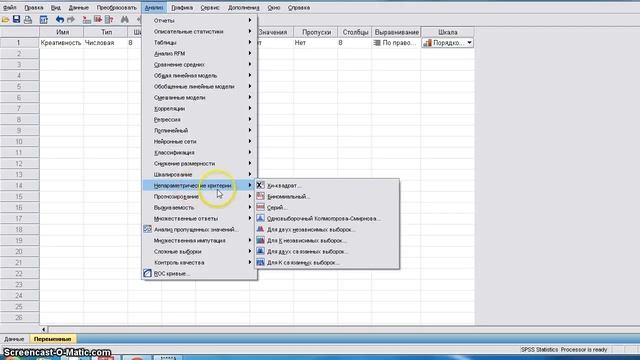This screenshot has height=360, width=640.
Task: Click the Имя column header
Action: point(62,32)
